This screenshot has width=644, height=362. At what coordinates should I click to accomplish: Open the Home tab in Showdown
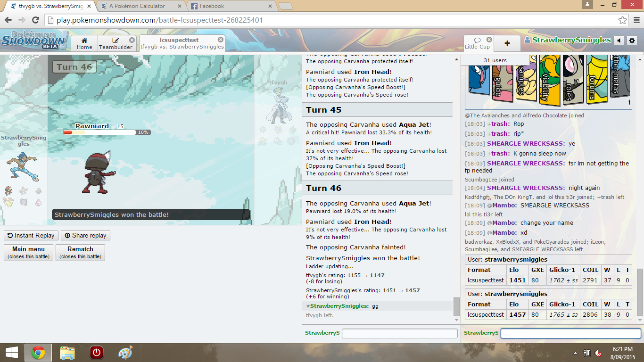pyautogui.click(x=84, y=43)
